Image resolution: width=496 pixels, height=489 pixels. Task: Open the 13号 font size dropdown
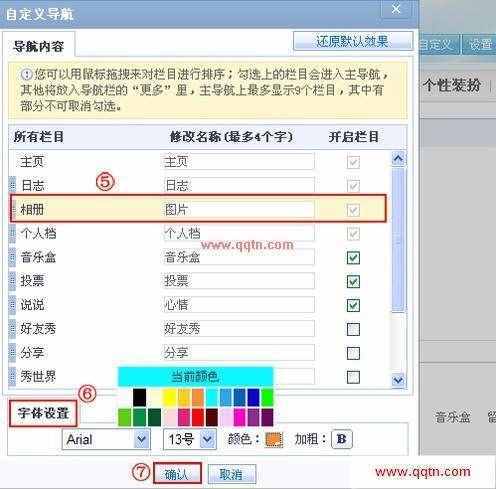tap(190, 439)
